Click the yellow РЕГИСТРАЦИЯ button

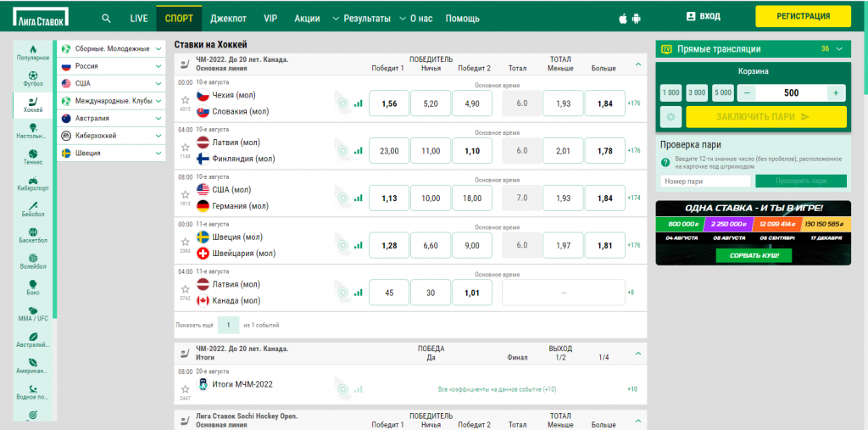coord(803,16)
